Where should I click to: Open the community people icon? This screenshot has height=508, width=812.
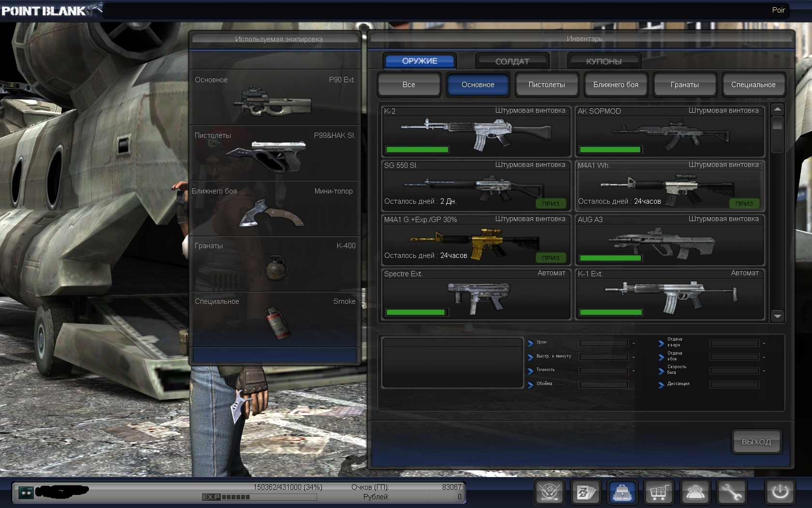point(695,493)
